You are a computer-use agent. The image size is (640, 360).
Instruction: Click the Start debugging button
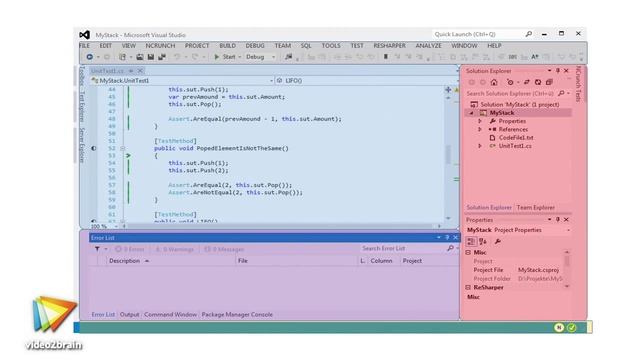tap(225, 57)
